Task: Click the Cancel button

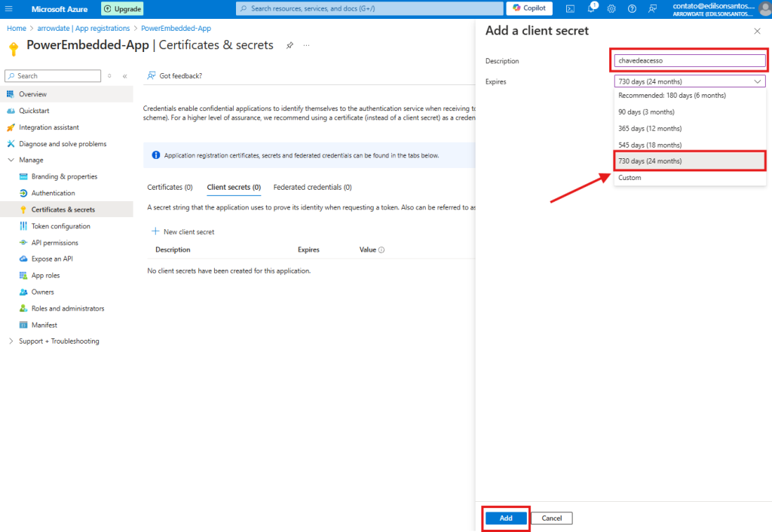Action: (x=551, y=518)
